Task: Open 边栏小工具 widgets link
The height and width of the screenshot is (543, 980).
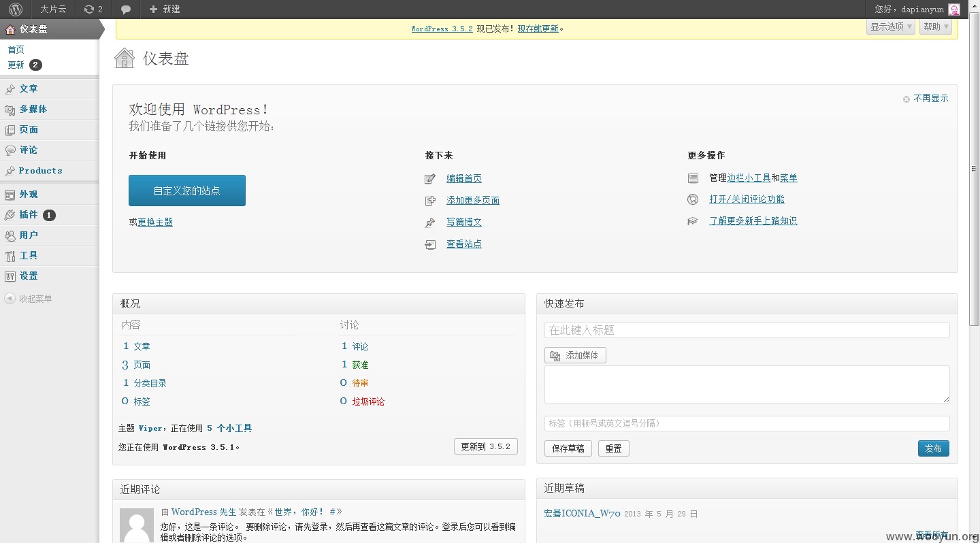Action: [749, 178]
